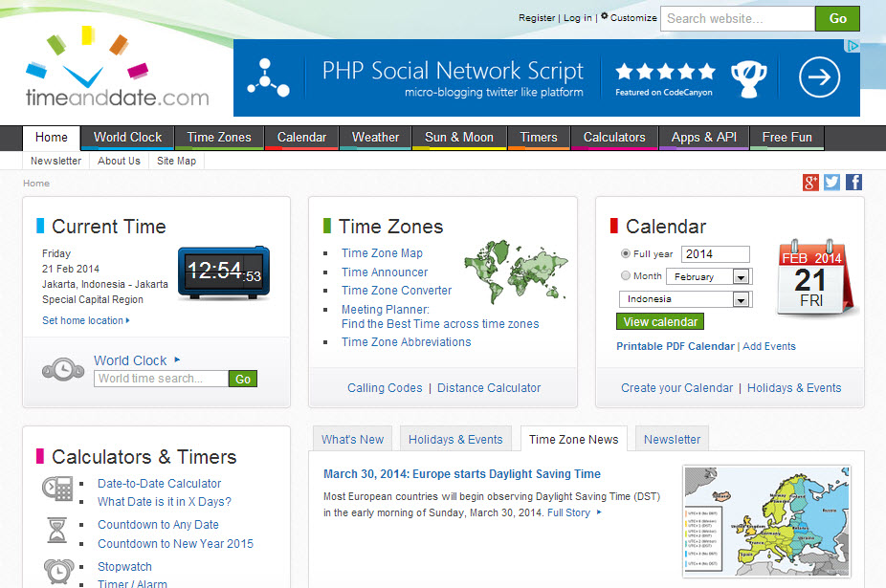This screenshot has height=588, width=886.
Task: Open the Indonesia country dropdown
Action: tap(685, 299)
